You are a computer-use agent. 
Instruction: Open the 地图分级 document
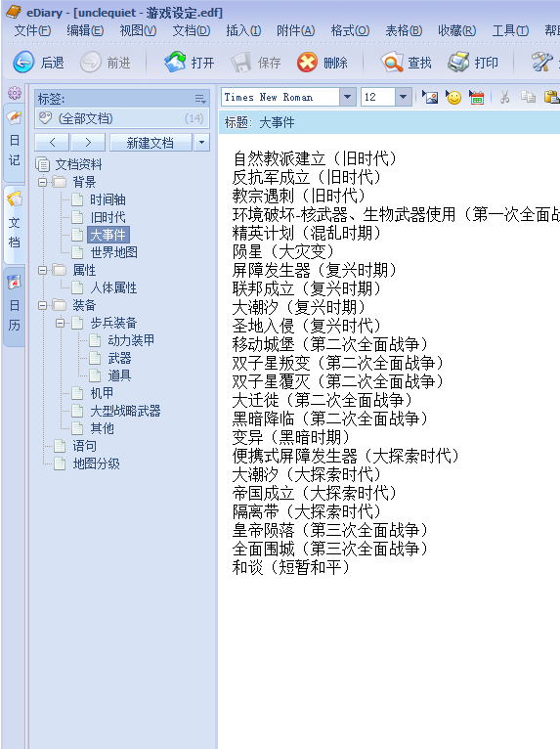(x=96, y=463)
